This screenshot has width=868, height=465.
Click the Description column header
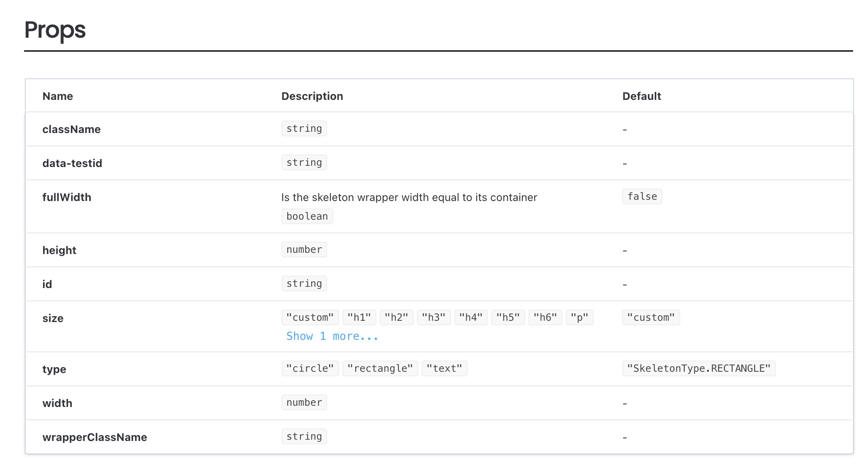coord(312,96)
